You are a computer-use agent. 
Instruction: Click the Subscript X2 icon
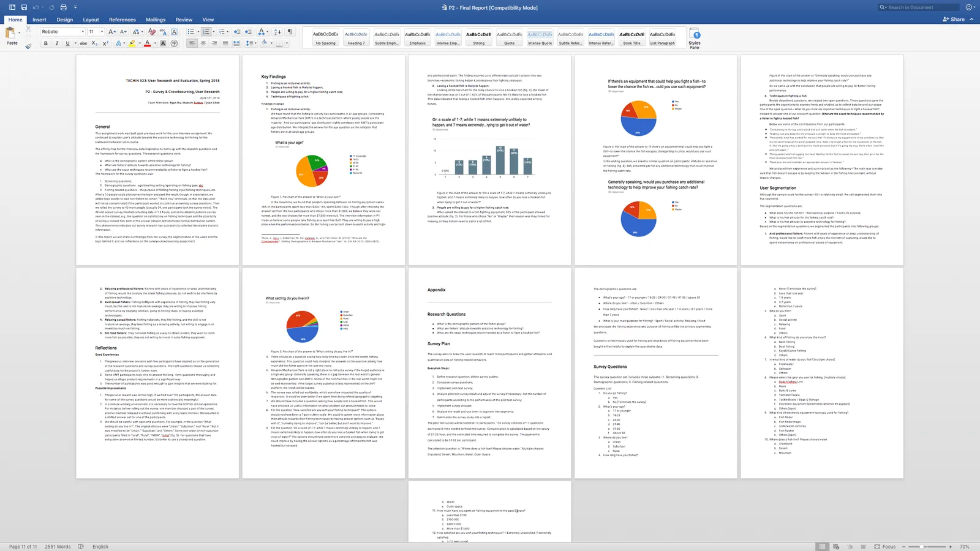click(x=94, y=43)
